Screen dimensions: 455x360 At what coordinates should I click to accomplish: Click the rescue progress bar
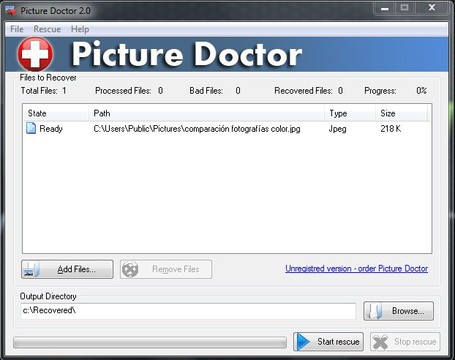pos(150,342)
